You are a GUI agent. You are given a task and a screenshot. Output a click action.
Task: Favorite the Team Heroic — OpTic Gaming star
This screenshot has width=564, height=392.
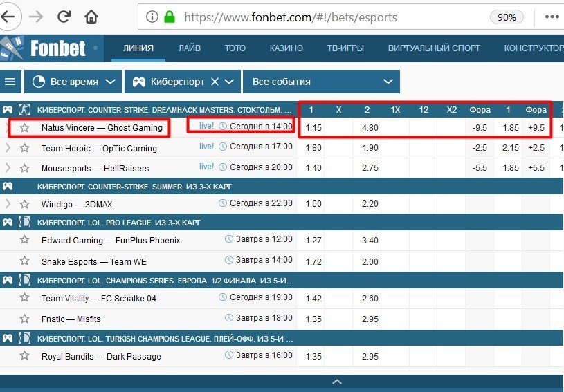pos(24,148)
